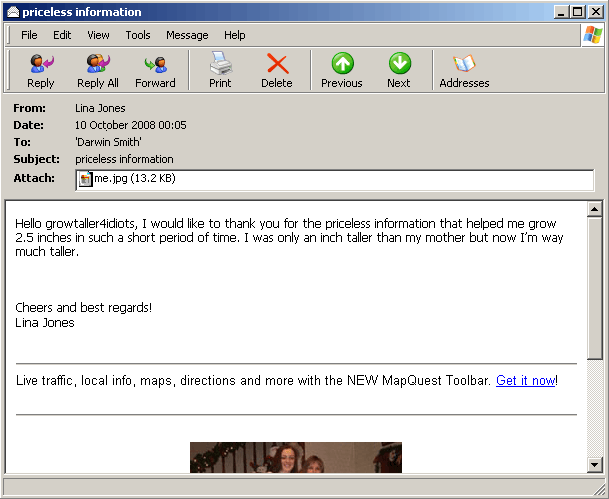Open the Tools menu
The image size is (609, 499).
[138, 35]
